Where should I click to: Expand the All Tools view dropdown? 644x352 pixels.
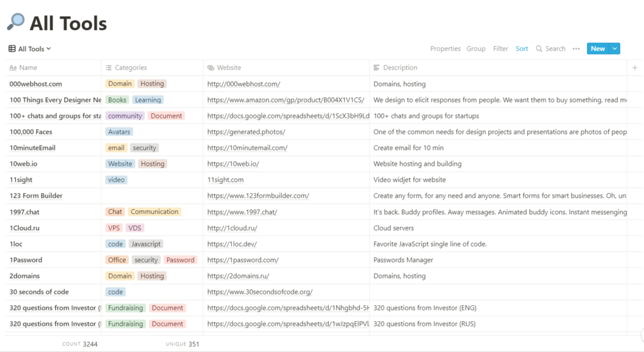pos(49,49)
